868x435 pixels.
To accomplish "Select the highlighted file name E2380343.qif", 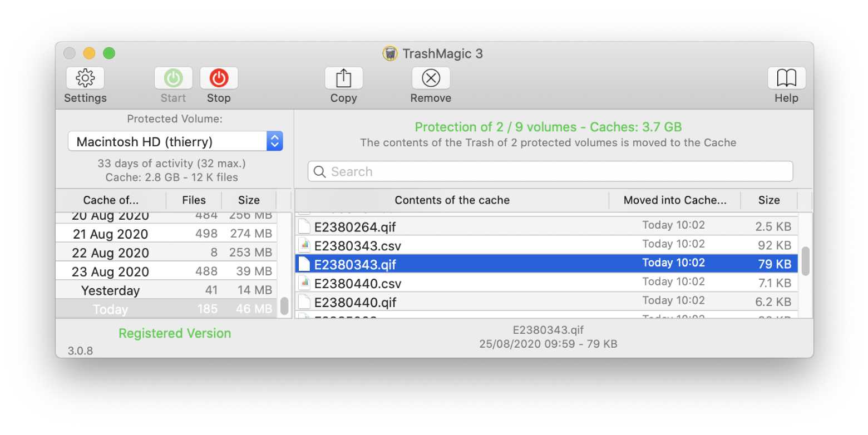I will (x=355, y=265).
